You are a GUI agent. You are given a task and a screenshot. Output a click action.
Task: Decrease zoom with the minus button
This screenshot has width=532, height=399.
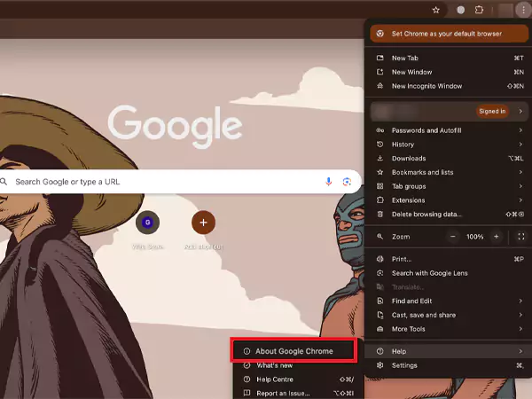pos(453,237)
